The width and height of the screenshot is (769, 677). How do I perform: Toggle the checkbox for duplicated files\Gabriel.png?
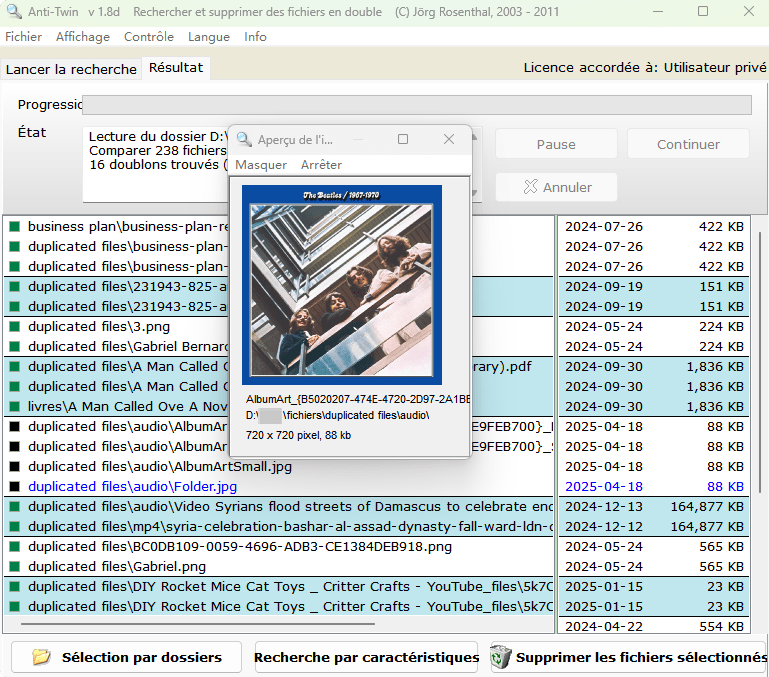(x=14, y=567)
